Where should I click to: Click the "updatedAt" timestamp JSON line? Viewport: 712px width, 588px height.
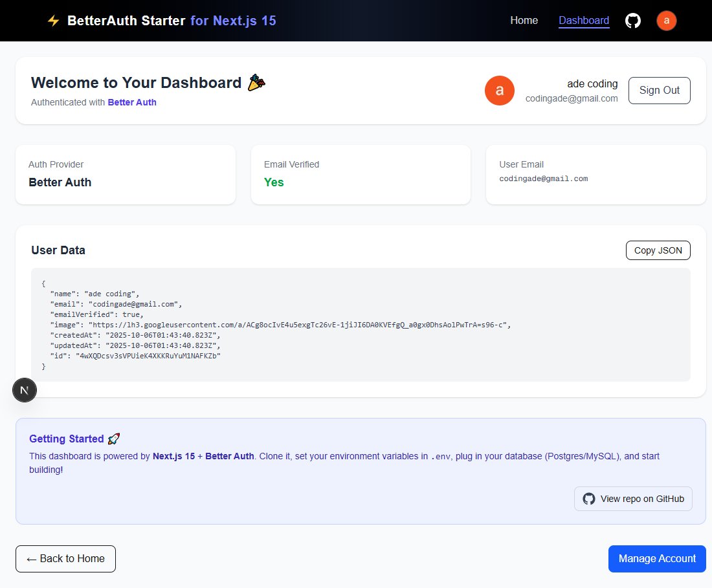(x=135, y=345)
